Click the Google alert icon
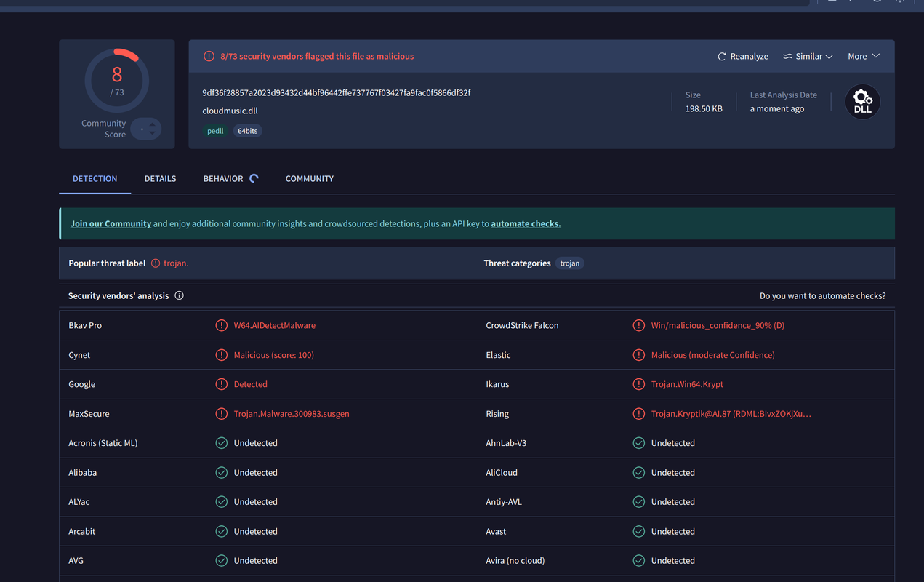Screen dimensions: 924x582 (222, 384)
